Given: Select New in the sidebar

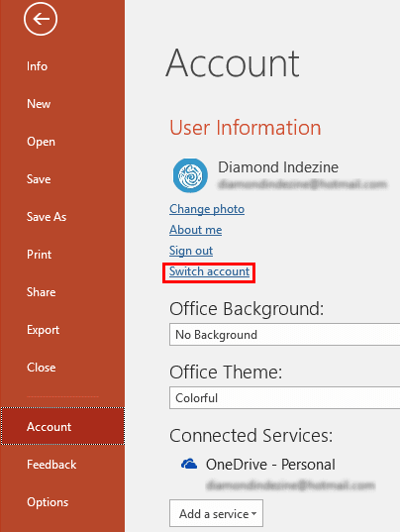Looking at the screenshot, I should click(x=39, y=104).
